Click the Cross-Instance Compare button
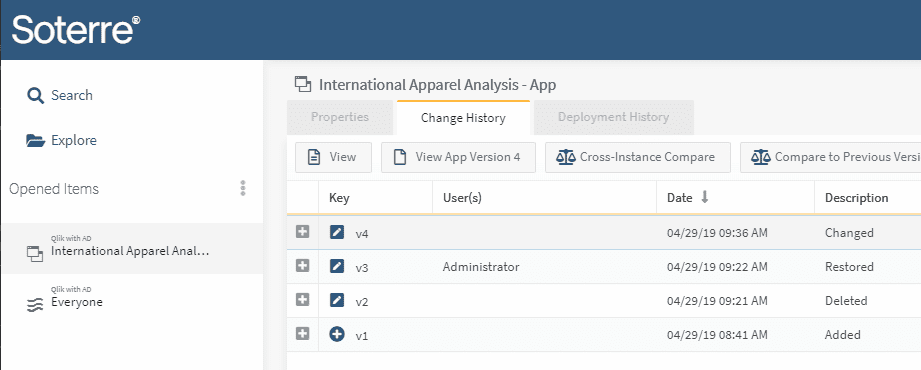This screenshot has width=921, height=370. coord(638,157)
